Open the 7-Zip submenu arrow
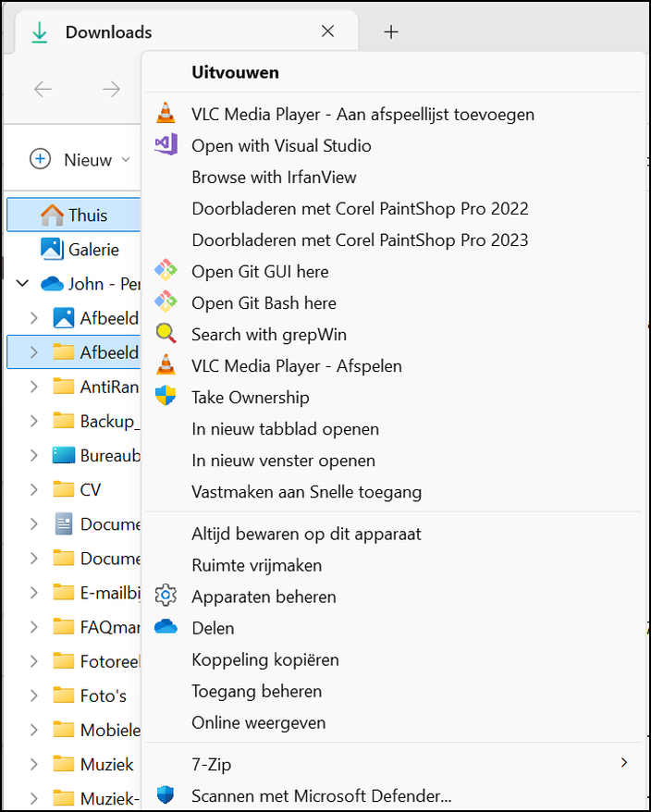Image resolution: width=651 pixels, height=812 pixels. tap(624, 762)
